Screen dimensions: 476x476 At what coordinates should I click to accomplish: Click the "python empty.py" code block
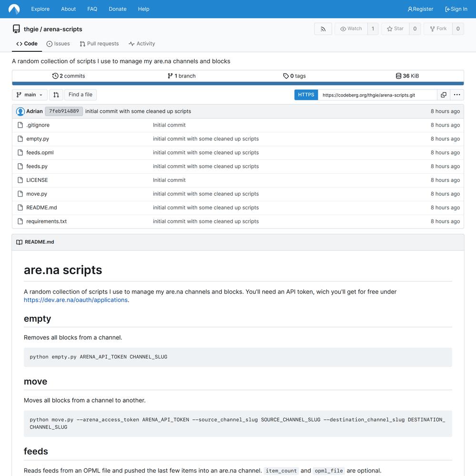pyautogui.click(x=238, y=357)
